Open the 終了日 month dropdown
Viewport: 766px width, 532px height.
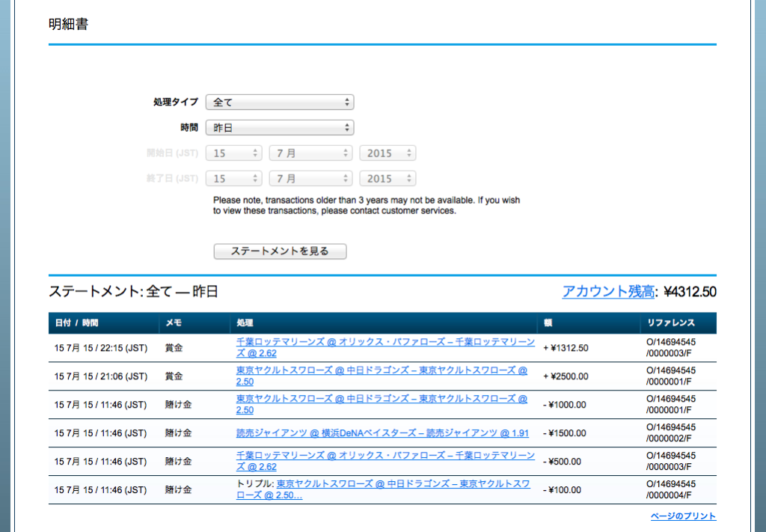point(310,179)
